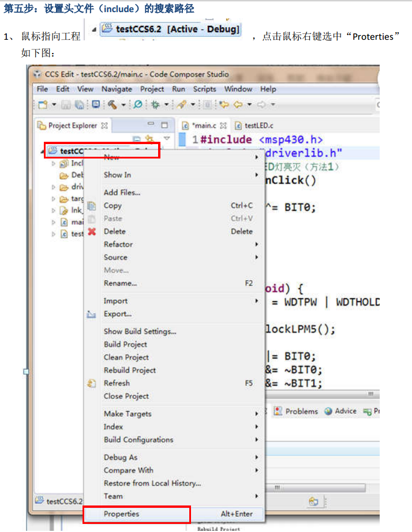Expand the targetConfigs folder tree node

53,199
